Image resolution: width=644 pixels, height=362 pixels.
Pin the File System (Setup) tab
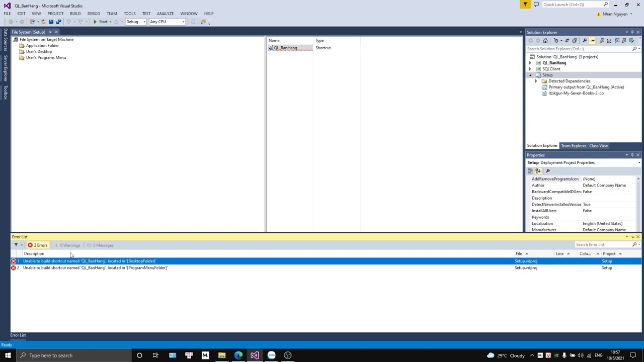point(50,32)
